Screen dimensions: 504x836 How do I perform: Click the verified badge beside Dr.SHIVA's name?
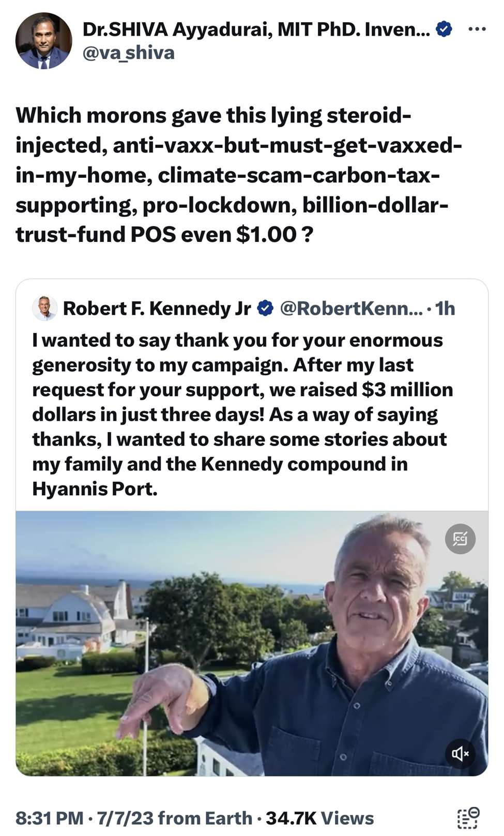click(x=443, y=30)
